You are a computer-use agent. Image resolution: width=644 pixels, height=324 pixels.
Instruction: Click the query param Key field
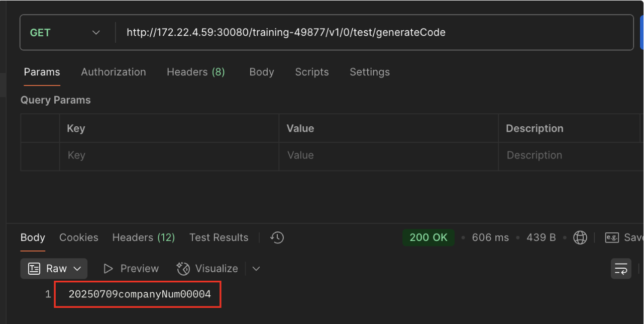[169, 155]
